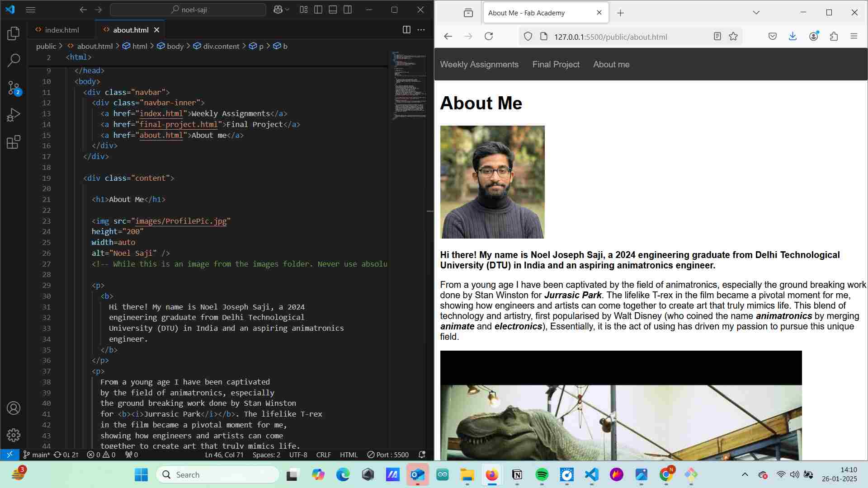Click the noel-saji command center search box
Screen dimensions: 868x488
pos(188,9)
